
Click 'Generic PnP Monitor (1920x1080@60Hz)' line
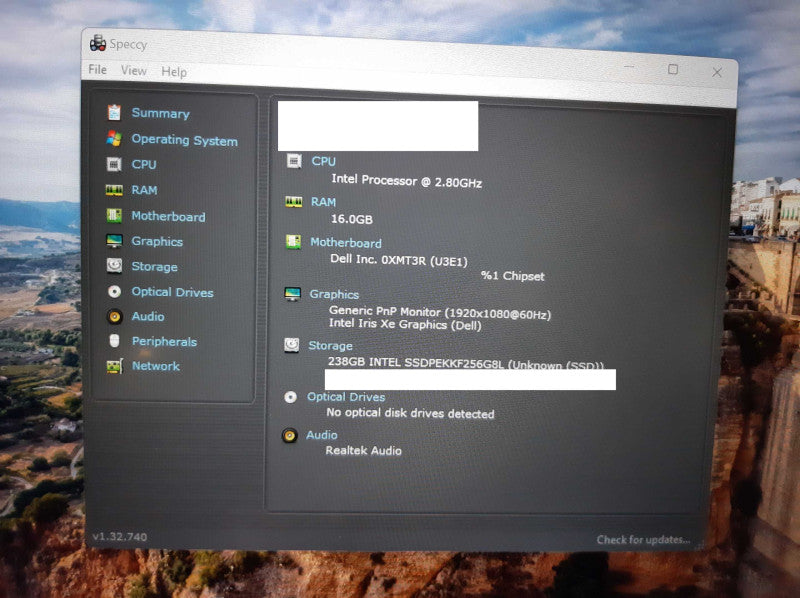(x=440, y=312)
